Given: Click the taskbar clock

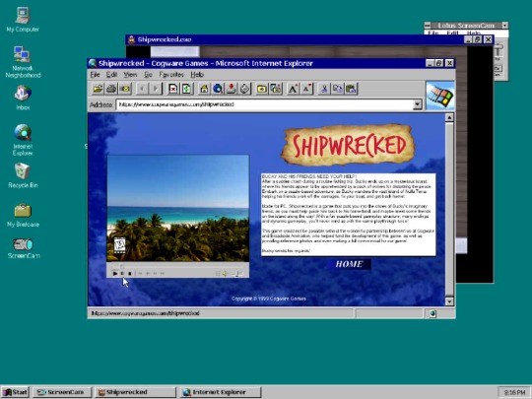Looking at the screenshot, I should tap(514, 392).
